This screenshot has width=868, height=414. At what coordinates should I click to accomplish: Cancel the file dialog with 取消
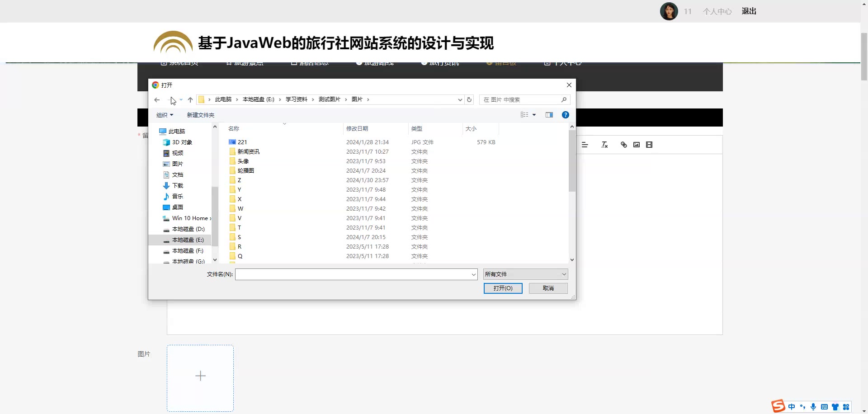[x=548, y=288]
